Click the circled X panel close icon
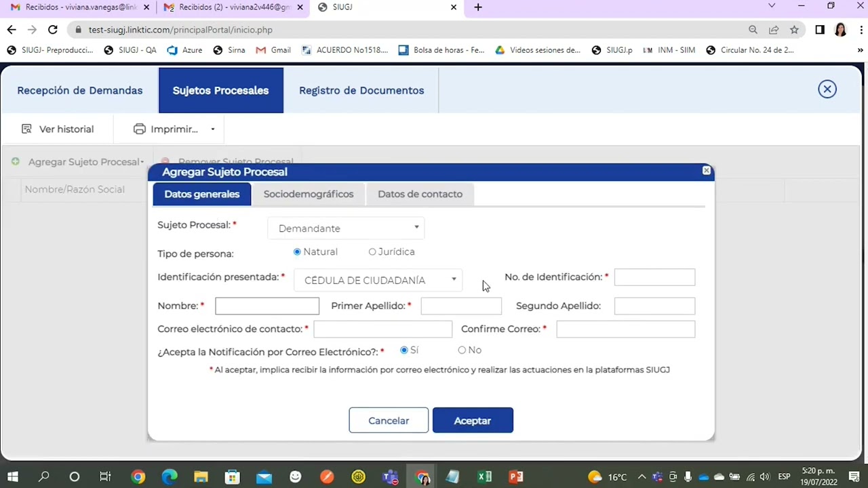The width and height of the screenshot is (868, 488). tap(827, 89)
